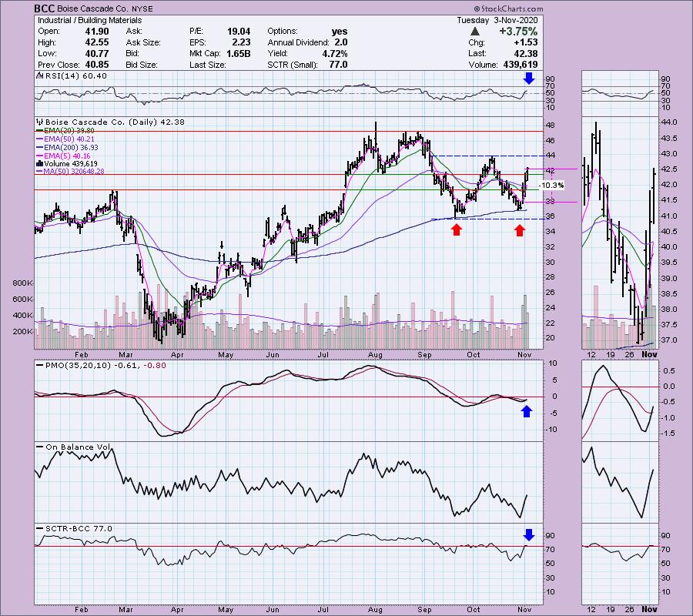The width and height of the screenshot is (693, 616).
Task: Click the Annual Dividend value 2.0
Action: [341, 42]
